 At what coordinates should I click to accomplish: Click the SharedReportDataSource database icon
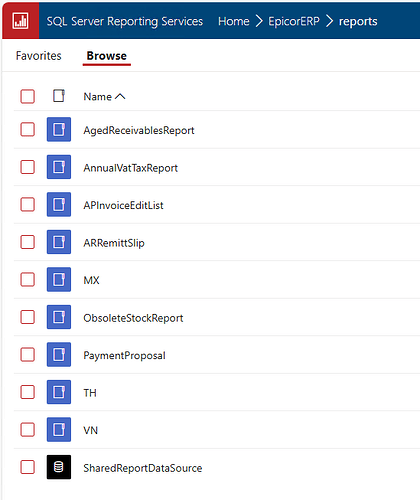click(59, 467)
